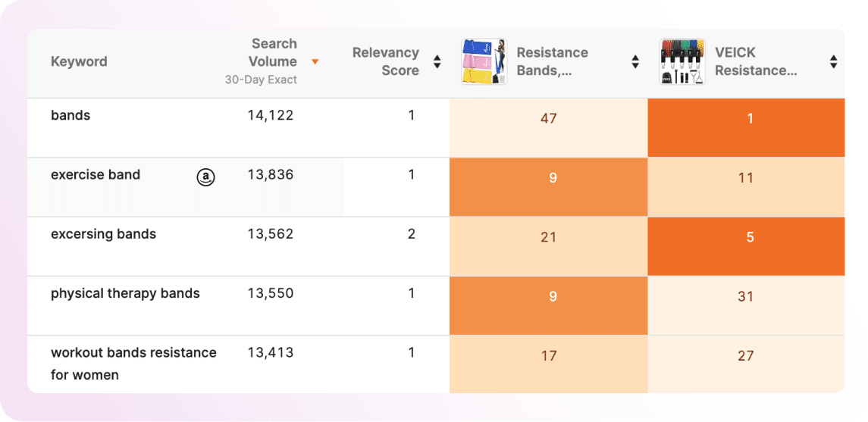Click the dark orange rank 1 cell
The image size is (868, 422).
pyautogui.click(x=746, y=128)
